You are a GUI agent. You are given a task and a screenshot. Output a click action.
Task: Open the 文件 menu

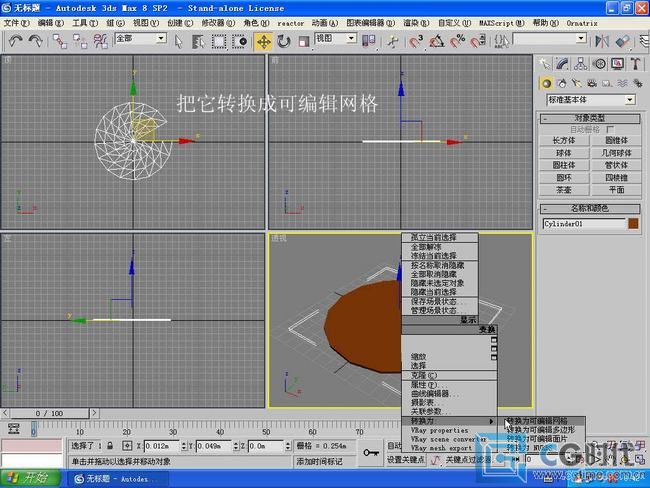(16, 23)
